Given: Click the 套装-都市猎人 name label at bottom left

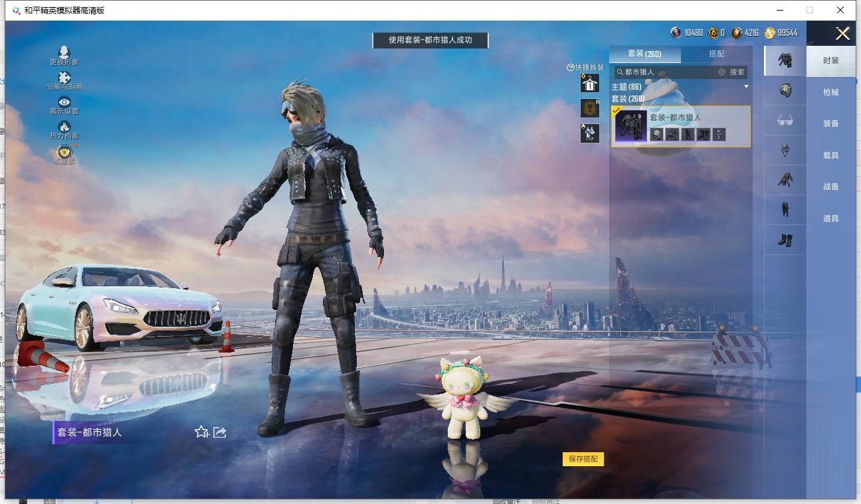Looking at the screenshot, I should point(90,432).
